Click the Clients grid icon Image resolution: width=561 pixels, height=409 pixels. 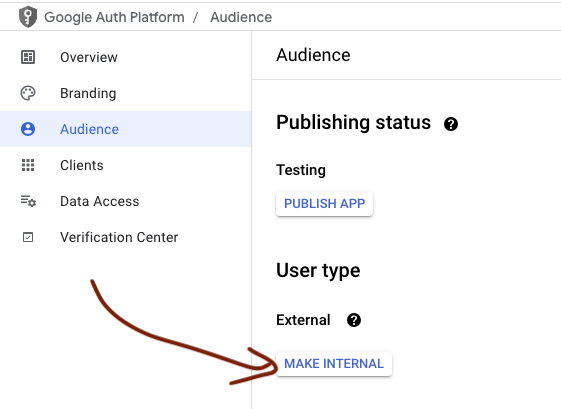(28, 165)
